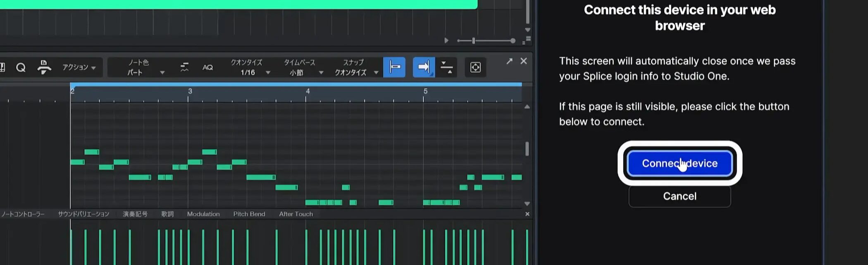Viewport: 868px width, 265px height.
Task: Click the Quantize Q icon
Action: [x=21, y=67]
